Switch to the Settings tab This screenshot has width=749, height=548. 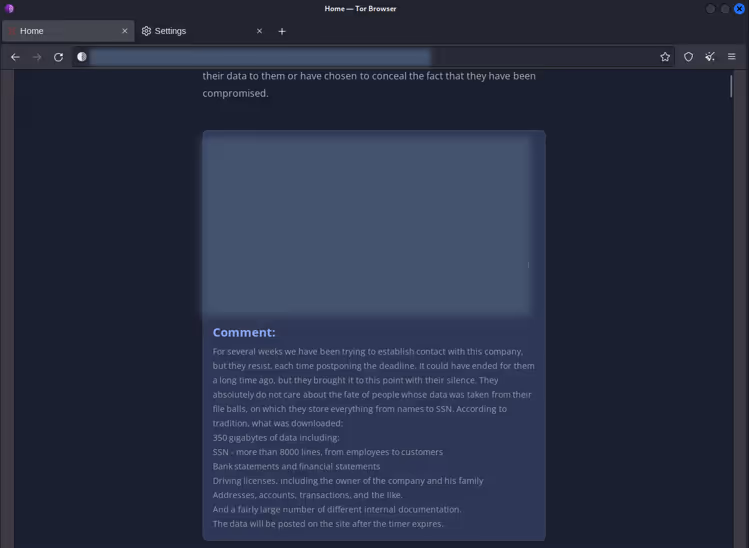click(x=202, y=31)
